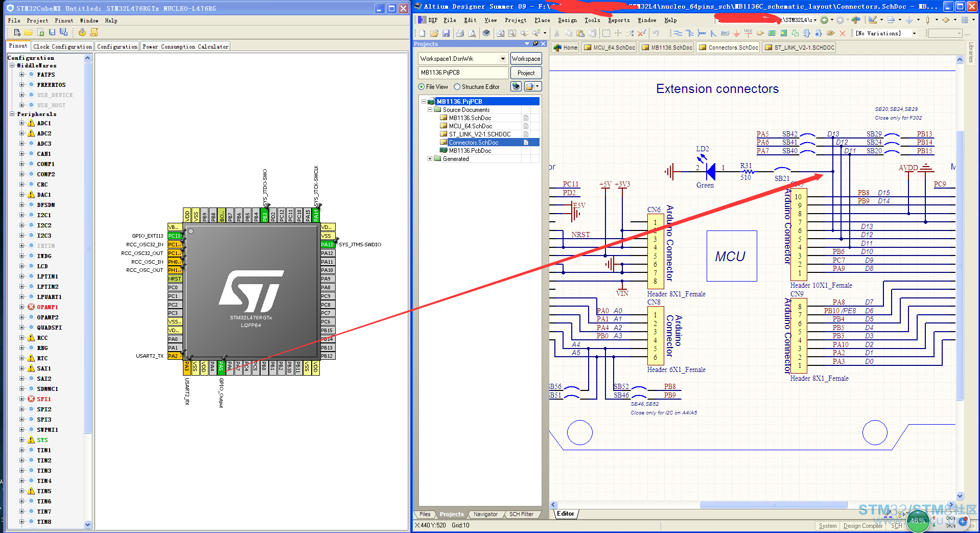Collapse MB1136.PrjPCB project tree node
This screenshot has width=980, height=533.
[x=423, y=101]
